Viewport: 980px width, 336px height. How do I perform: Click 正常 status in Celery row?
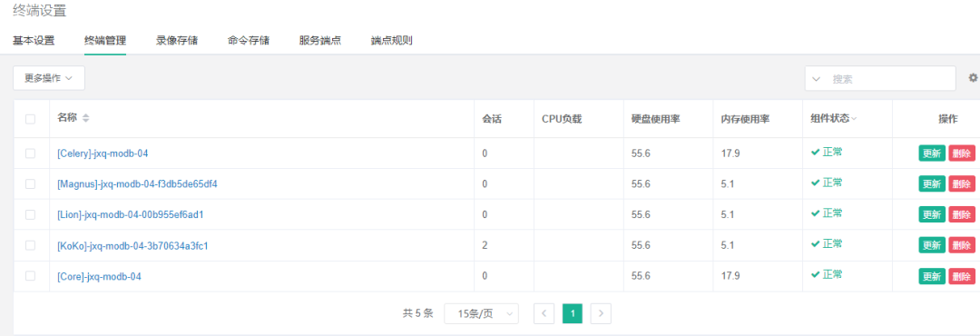pyautogui.click(x=827, y=152)
